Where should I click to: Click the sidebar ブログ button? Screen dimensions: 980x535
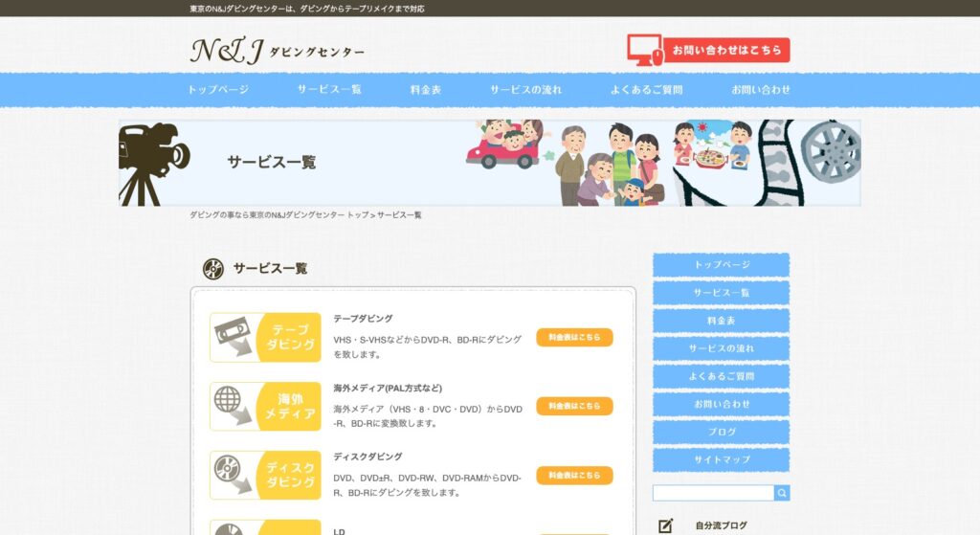pos(721,433)
